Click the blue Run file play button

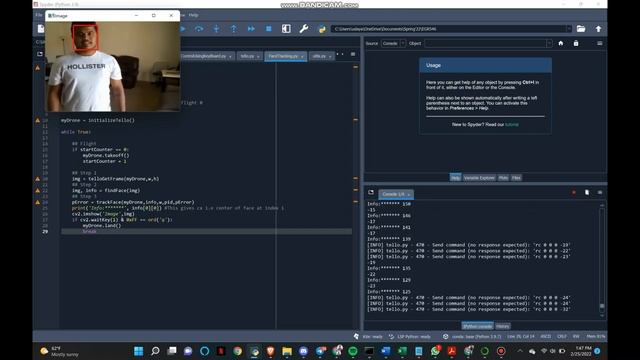[x=183, y=29]
